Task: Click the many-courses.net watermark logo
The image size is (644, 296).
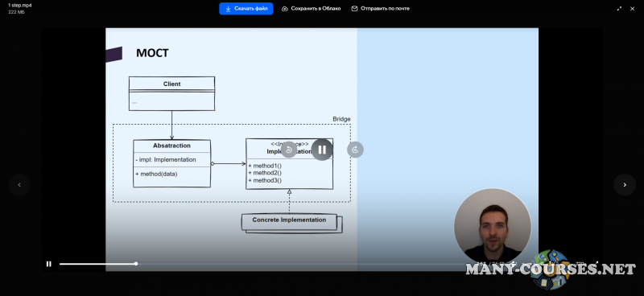Action: 551,269
